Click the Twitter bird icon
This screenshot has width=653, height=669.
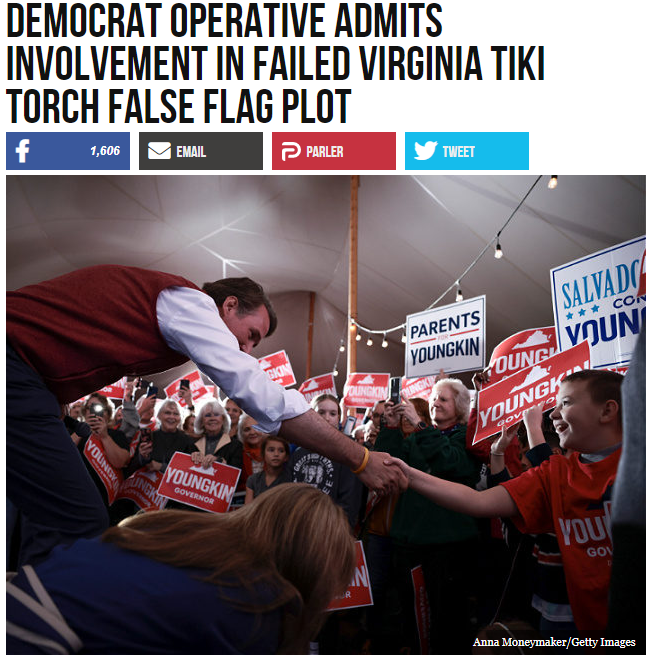tap(425, 151)
